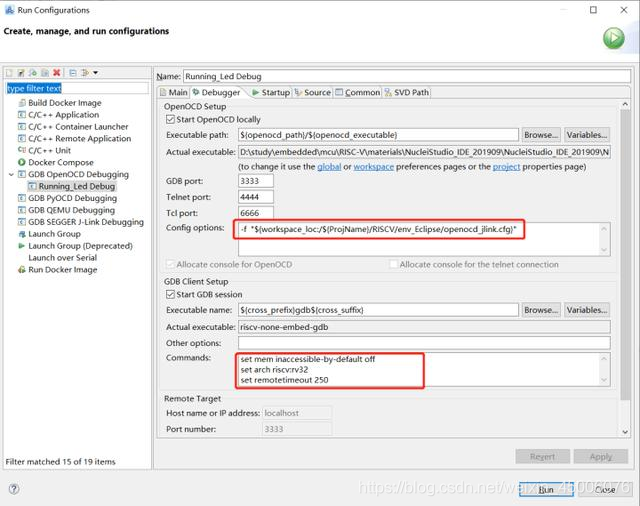
Task: Toggle Start GDB session checkbox
Action: (170, 294)
